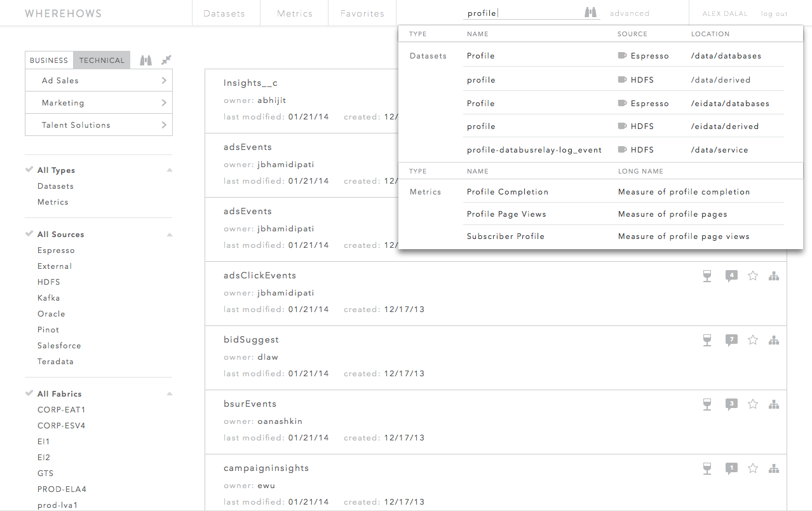The image size is (812, 511).
Task: Filter sources by Espresso
Action: pyautogui.click(x=56, y=250)
